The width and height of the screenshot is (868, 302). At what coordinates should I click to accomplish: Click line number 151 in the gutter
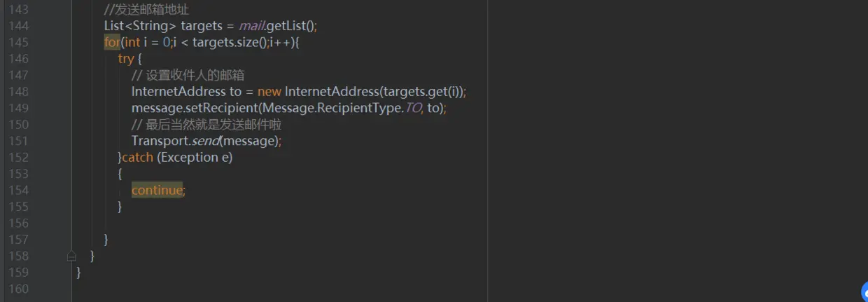17,141
